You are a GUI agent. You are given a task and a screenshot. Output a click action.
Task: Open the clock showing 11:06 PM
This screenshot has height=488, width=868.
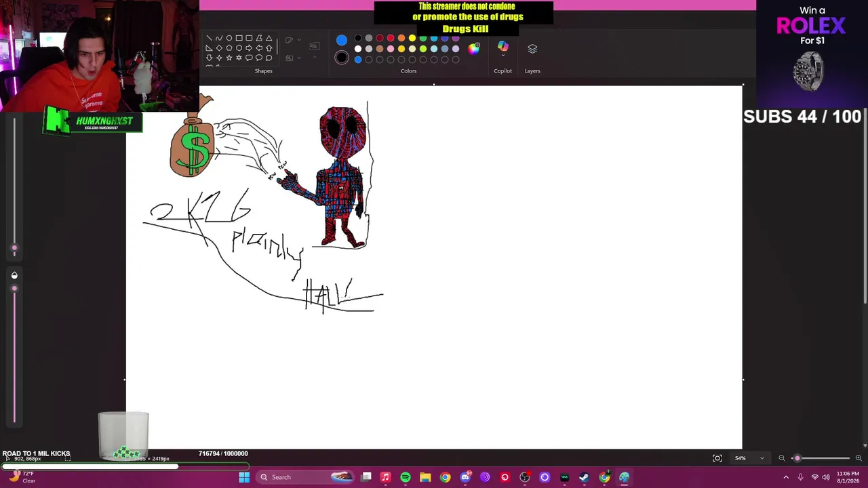(x=848, y=477)
